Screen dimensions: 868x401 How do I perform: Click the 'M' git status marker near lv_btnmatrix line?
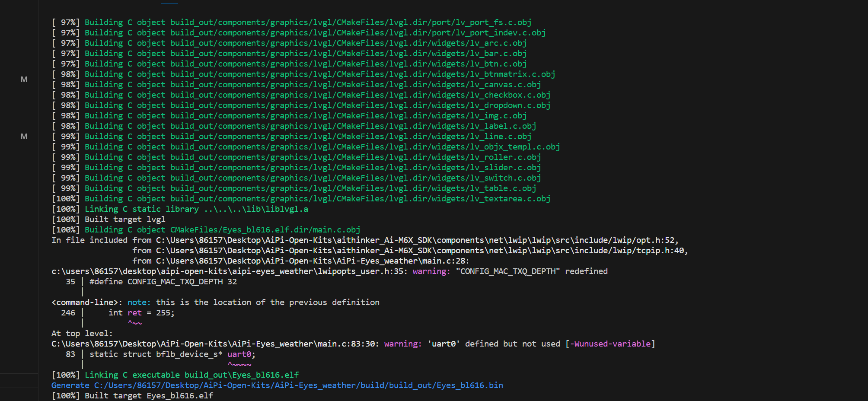[x=24, y=79]
